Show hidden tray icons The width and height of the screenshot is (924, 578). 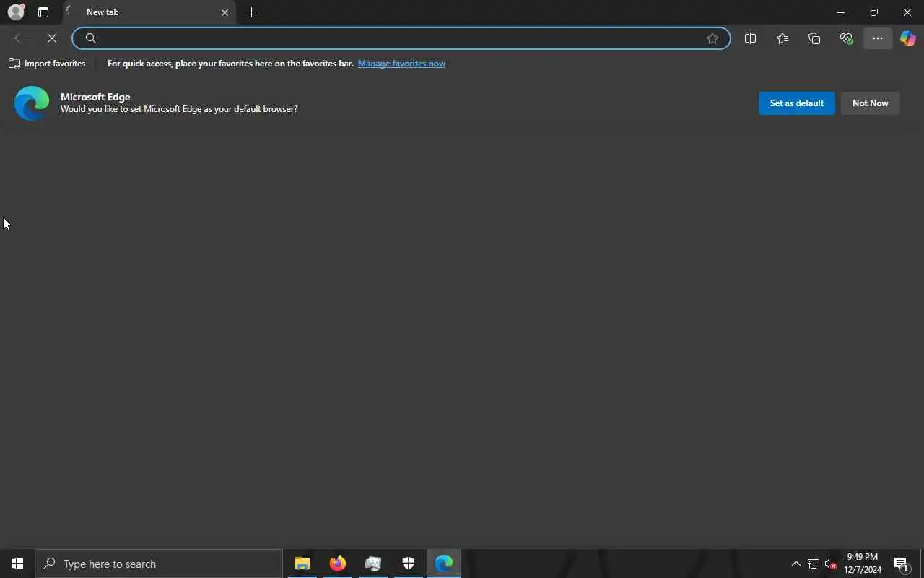(796, 564)
